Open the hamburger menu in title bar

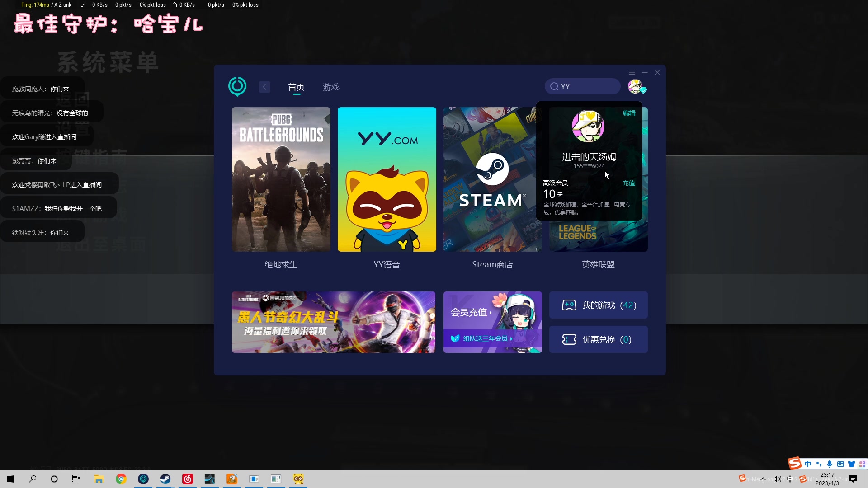click(632, 72)
